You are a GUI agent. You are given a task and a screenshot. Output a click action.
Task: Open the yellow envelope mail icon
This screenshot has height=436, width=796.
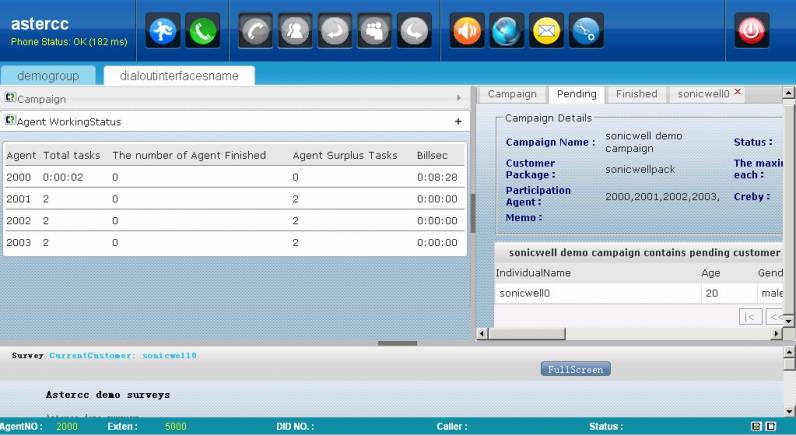(x=546, y=31)
